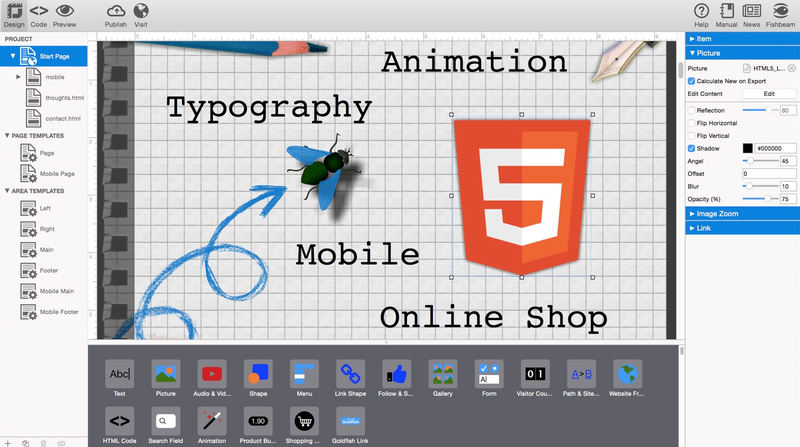Select the HTML5 logo on canvas
The height and width of the screenshot is (447, 800).
(x=522, y=196)
